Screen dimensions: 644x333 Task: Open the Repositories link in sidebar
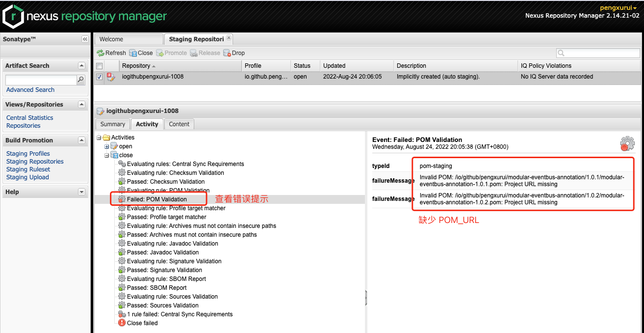[x=24, y=126]
